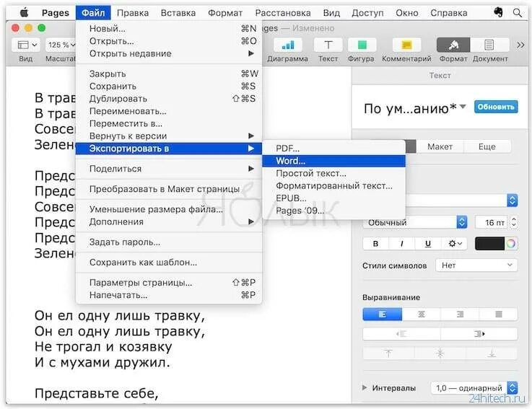This screenshot has height=409, width=532.
Task: Click the Evernote menu bar icon
Action: [x=498, y=12]
